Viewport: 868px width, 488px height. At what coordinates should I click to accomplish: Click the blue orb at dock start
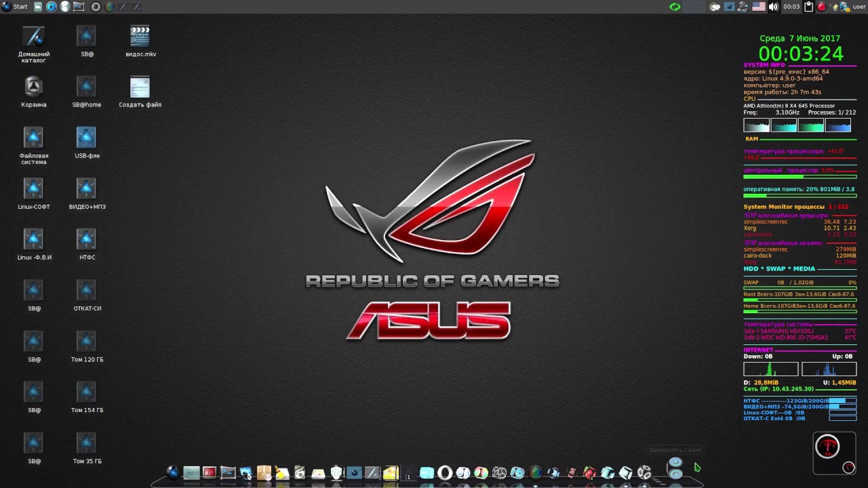pyautogui.click(x=173, y=472)
